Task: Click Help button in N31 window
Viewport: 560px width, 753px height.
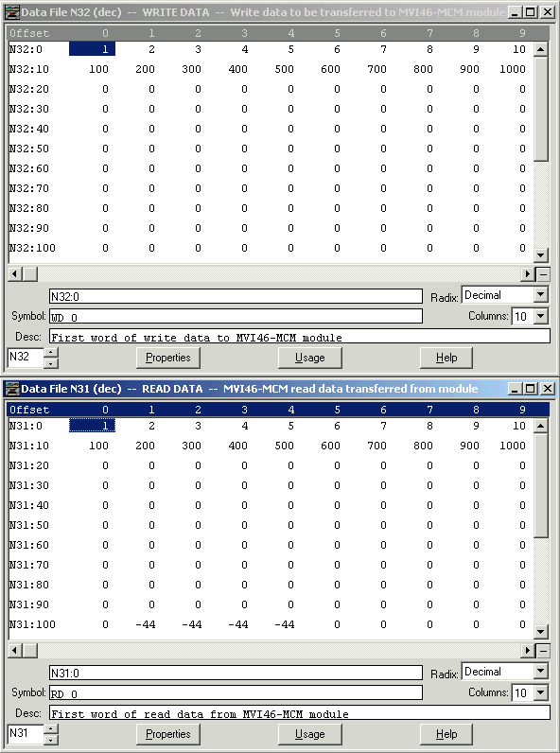Action: [446, 734]
